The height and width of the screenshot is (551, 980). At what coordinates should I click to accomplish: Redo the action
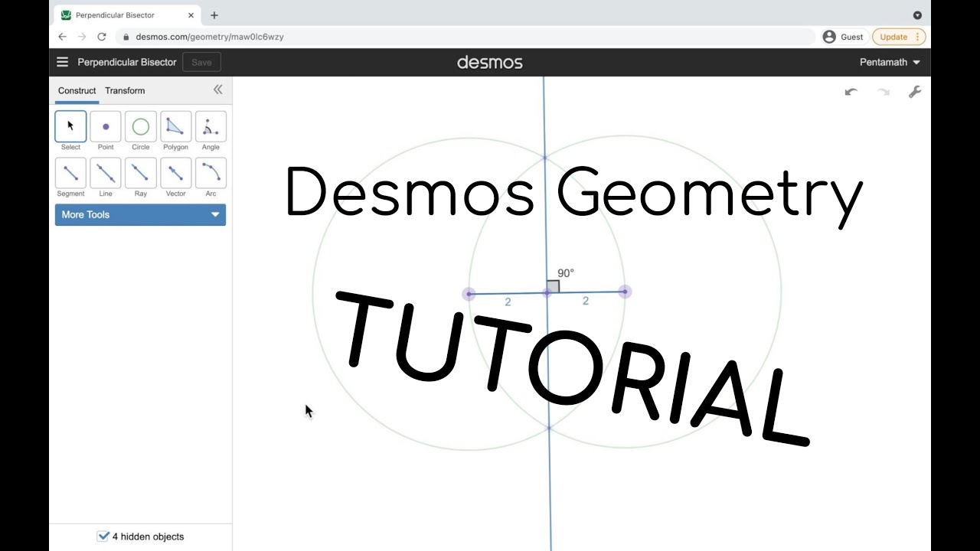tap(884, 92)
